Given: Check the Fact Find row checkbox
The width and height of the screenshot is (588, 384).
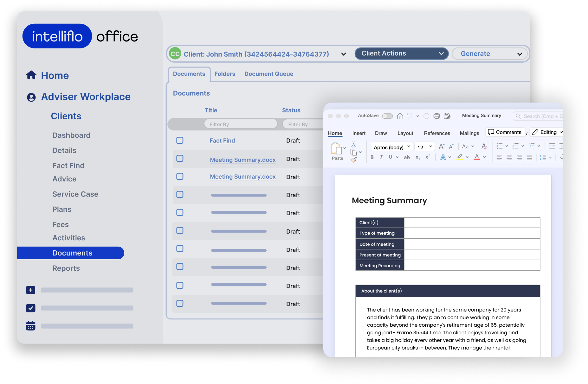Looking at the screenshot, I should click(180, 140).
